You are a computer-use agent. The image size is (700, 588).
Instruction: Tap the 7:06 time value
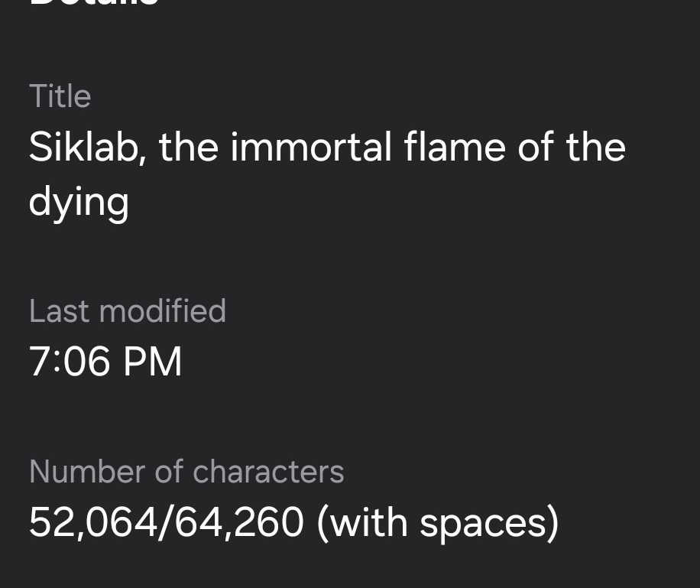(69, 362)
